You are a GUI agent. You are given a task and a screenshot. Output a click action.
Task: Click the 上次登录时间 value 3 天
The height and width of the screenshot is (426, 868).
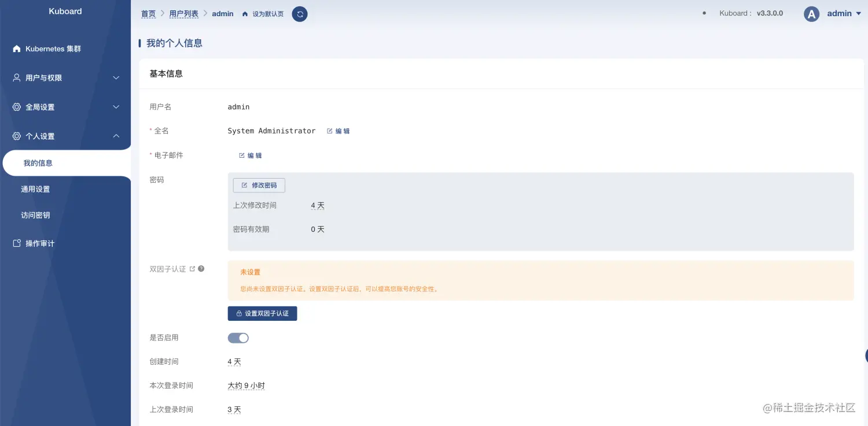coord(234,410)
